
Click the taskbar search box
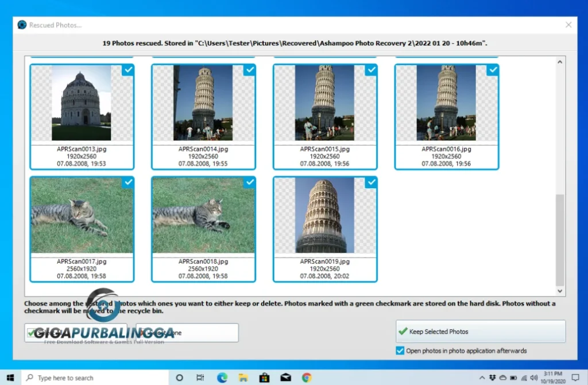click(95, 378)
